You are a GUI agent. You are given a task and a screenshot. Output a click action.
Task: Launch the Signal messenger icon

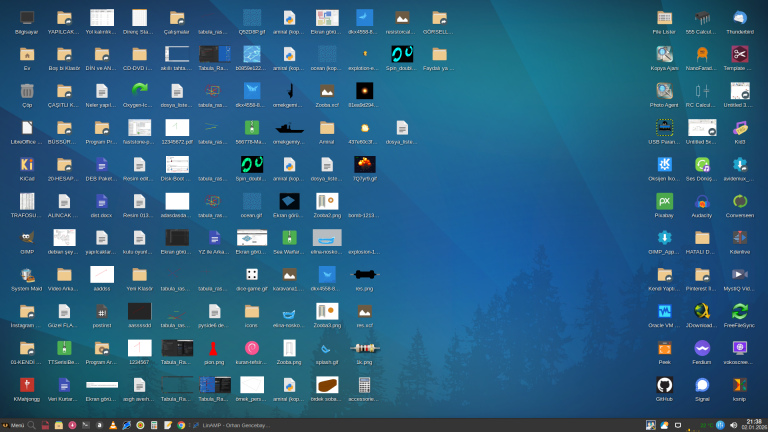(702, 385)
